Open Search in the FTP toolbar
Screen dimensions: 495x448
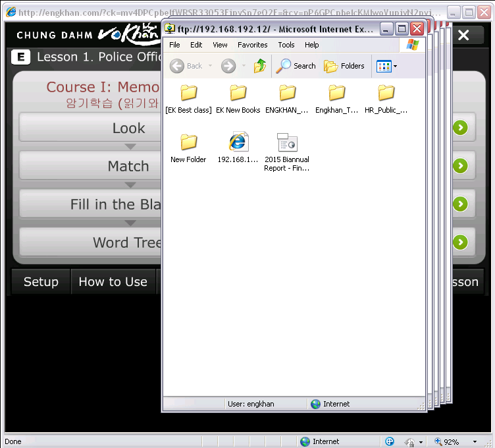pos(296,66)
